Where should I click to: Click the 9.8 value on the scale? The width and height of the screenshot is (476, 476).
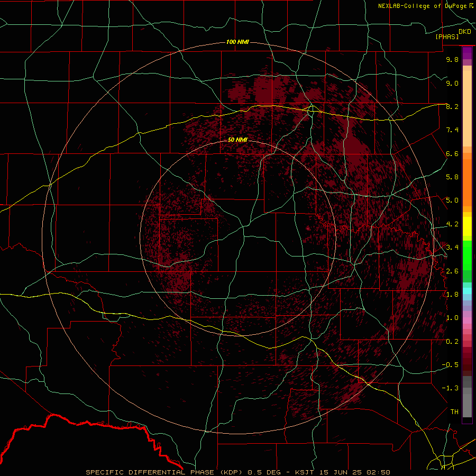coord(452,59)
